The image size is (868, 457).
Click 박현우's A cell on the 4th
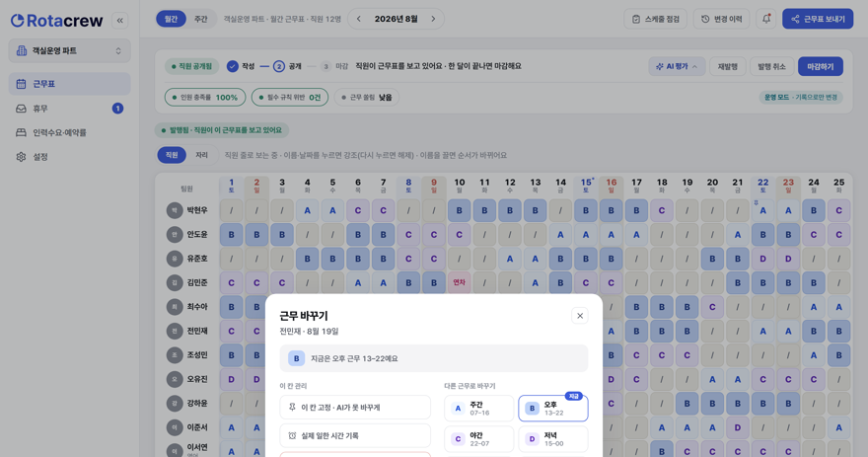click(307, 210)
